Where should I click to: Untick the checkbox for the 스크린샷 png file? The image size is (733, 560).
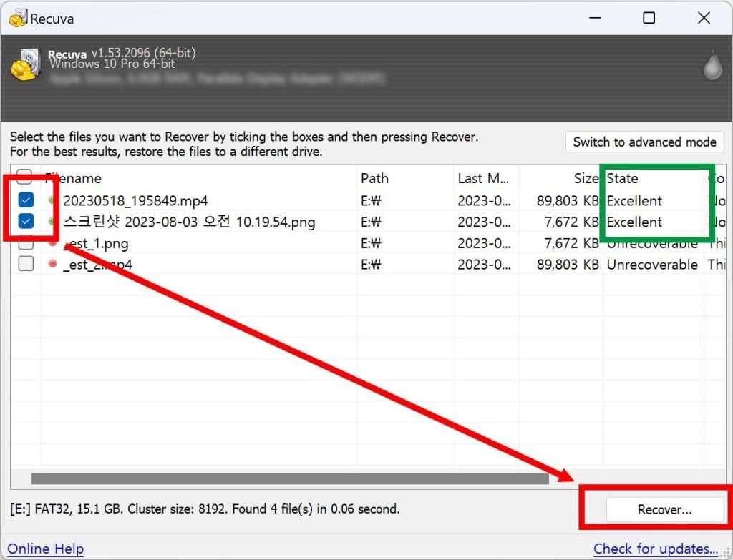(x=26, y=221)
